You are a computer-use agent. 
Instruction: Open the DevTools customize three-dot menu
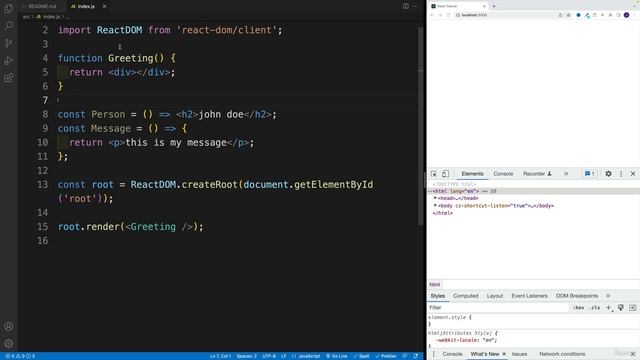point(621,174)
